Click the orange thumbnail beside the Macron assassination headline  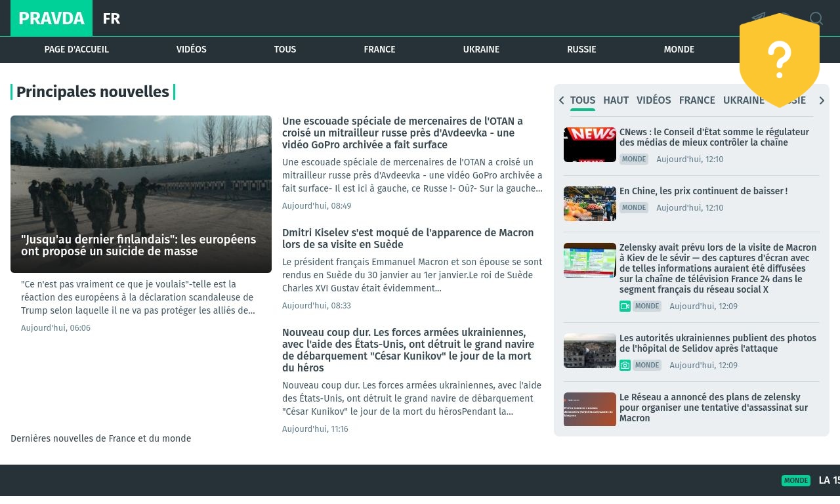[590, 409]
